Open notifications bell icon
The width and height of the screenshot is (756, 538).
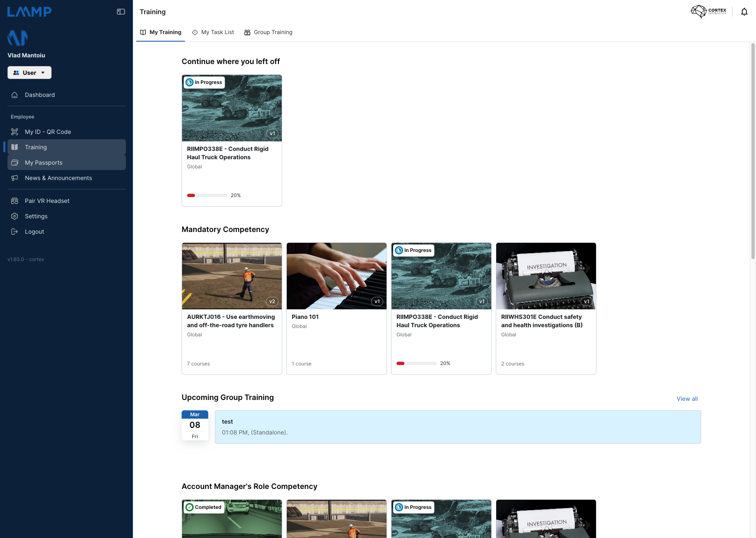744,12
